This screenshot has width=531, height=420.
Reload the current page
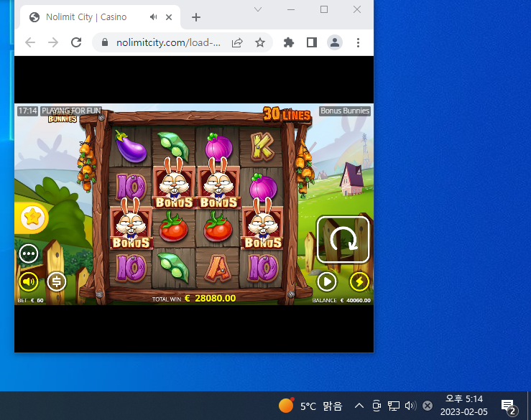(x=76, y=42)
